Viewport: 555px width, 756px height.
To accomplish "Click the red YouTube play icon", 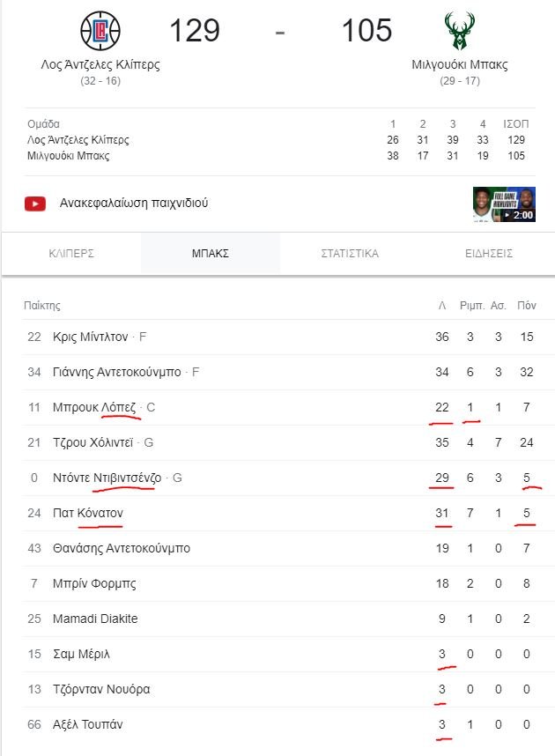I will point(35,204).
